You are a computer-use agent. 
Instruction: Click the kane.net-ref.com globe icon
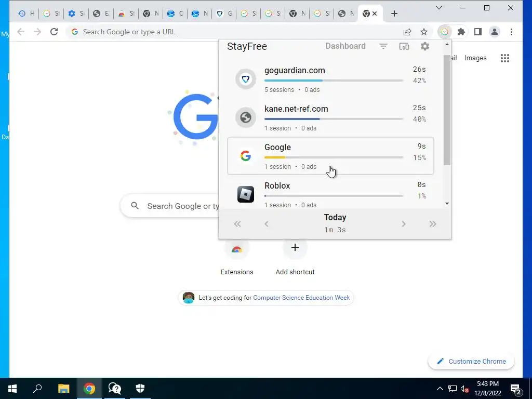246,117
